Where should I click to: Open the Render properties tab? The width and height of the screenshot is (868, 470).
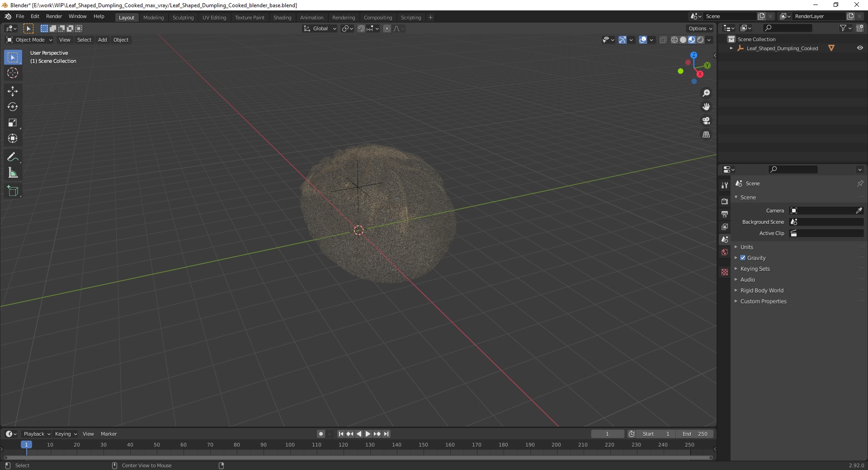(x=725, y=201)
